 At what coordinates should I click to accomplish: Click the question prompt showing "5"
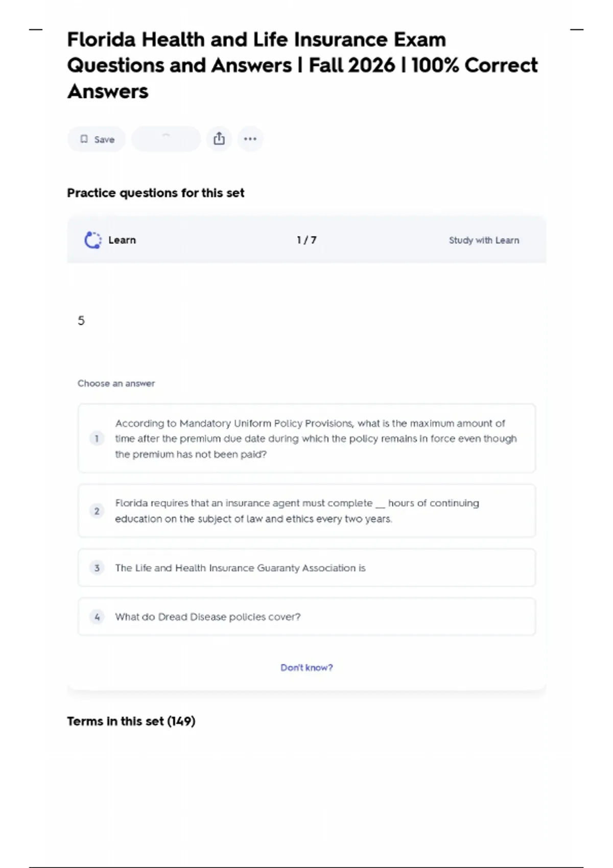click(81, 321)
